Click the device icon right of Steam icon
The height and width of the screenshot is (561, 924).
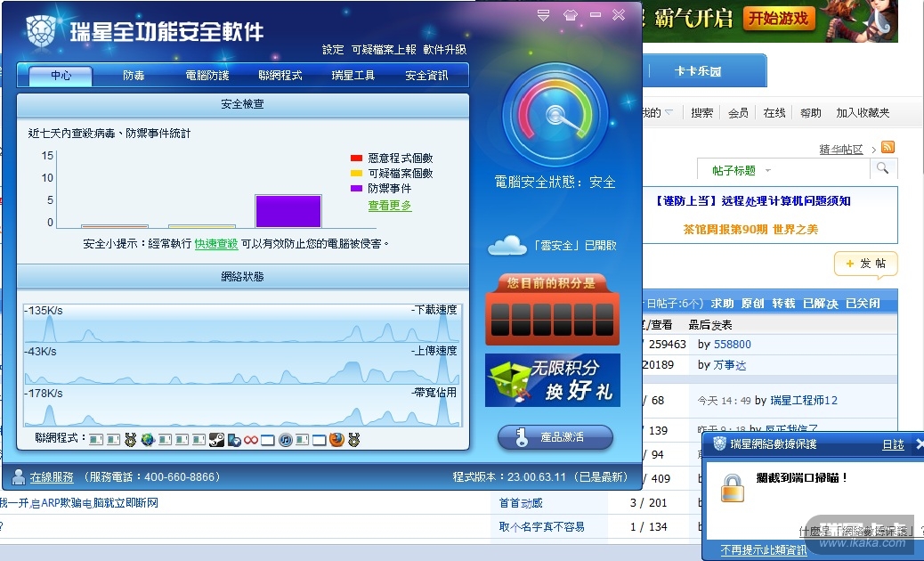point(234,440)
